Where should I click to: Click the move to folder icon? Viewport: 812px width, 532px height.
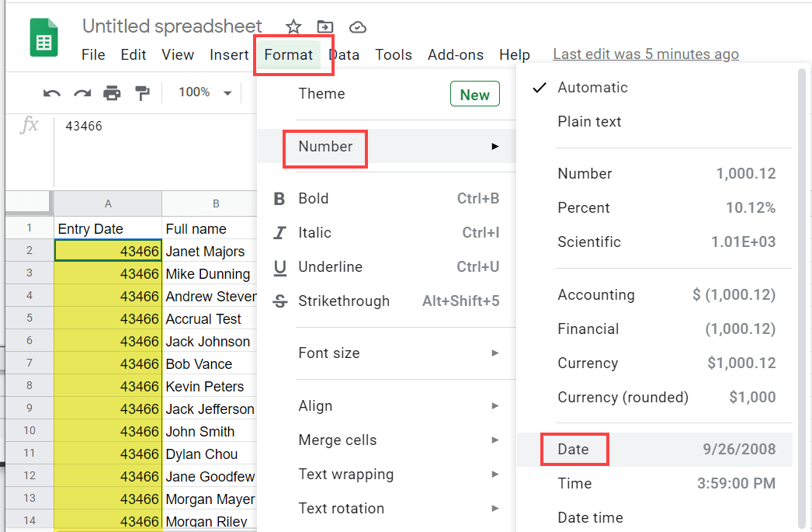pos(324,26)
